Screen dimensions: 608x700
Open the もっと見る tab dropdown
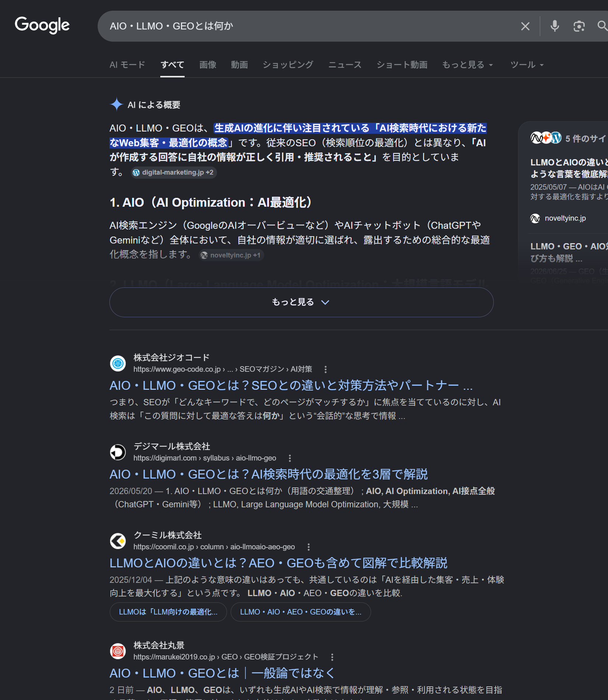(467, 65)
